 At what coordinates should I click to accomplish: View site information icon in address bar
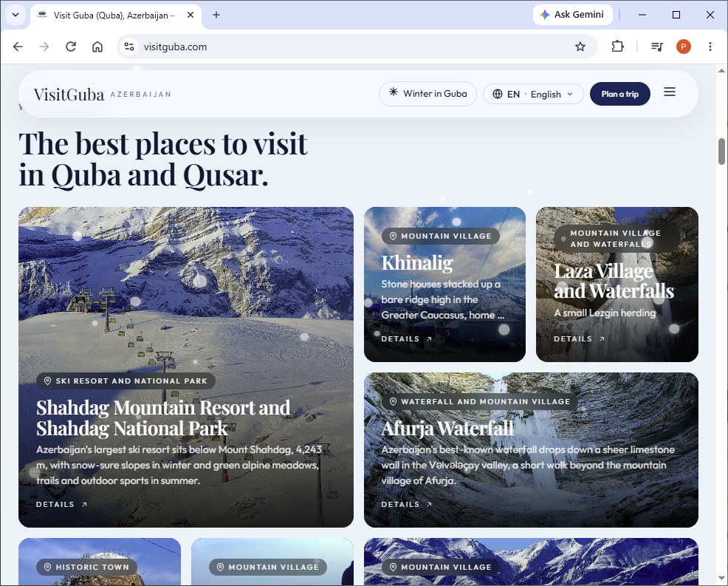click(129, 47)
